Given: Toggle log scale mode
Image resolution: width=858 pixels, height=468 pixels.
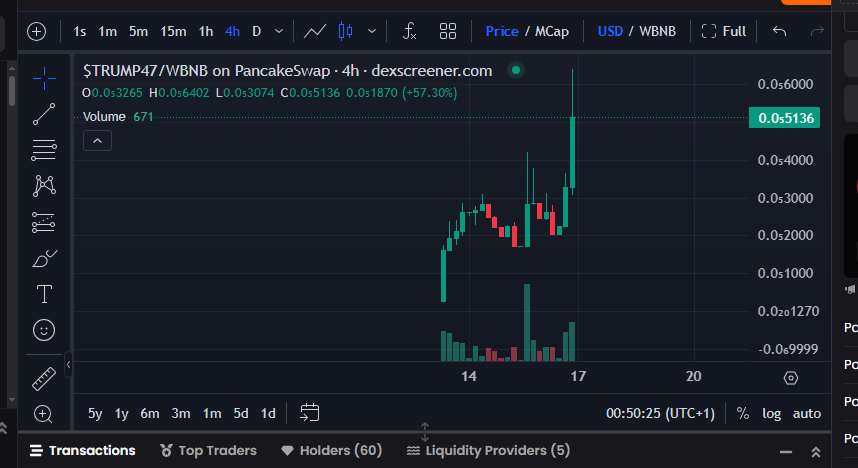Looking at the screenshot, I should tap(772, 413).
